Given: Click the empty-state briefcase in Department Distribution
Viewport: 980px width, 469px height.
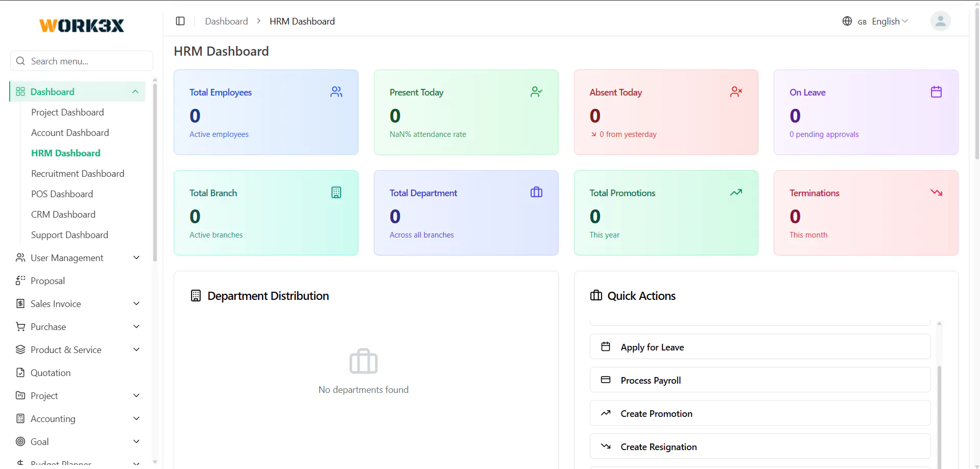Looking at the screenshot, I should click(364, 361).
